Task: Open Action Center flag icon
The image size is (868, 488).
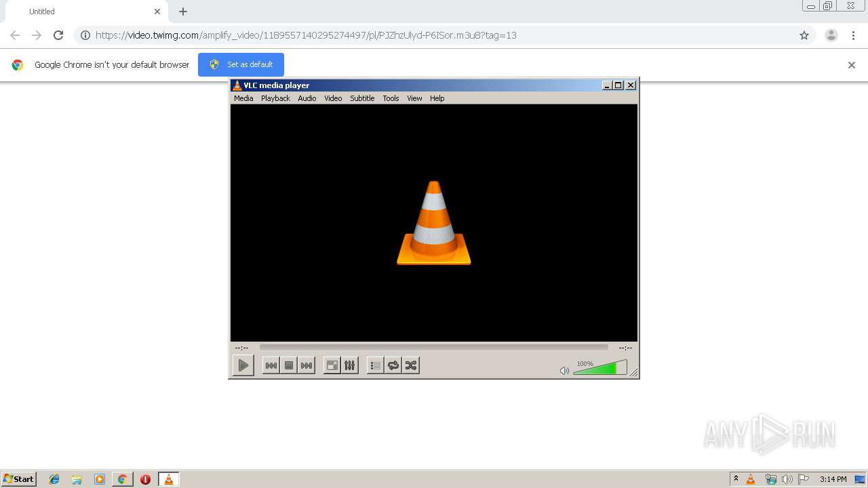Action: point(804,479)
